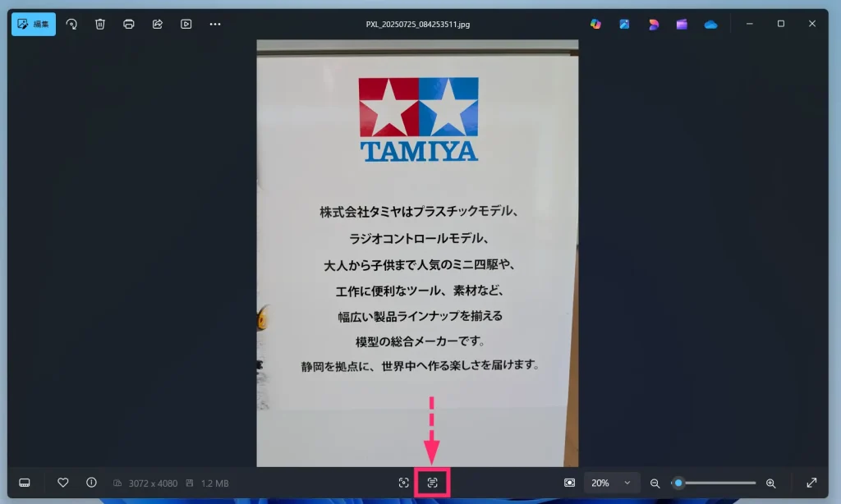Share the photo with the share icon
The width and height of the screenshot is (841, 504).
(x=157, y=24)
